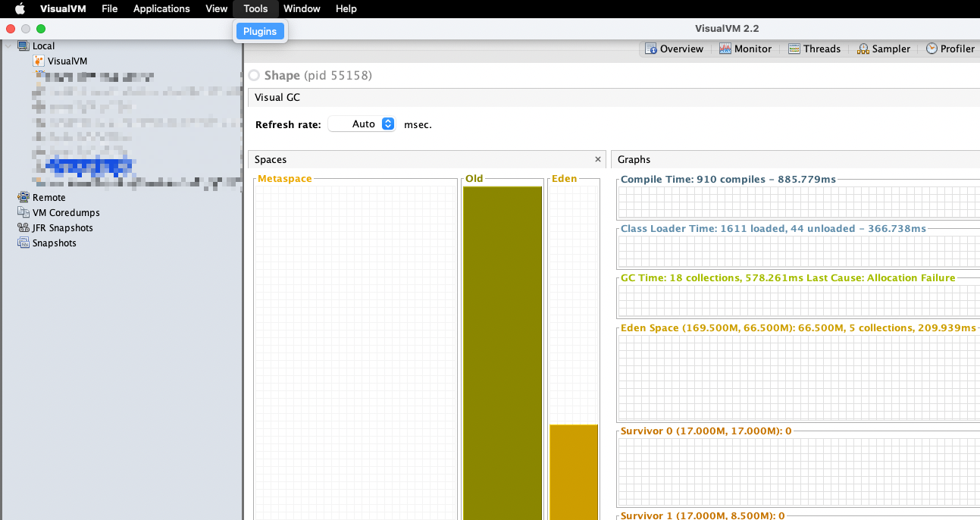This screenshot has width=980, height=520.
Task: Click the VM Coredumps icon
Action: click(x=23, y=212)
